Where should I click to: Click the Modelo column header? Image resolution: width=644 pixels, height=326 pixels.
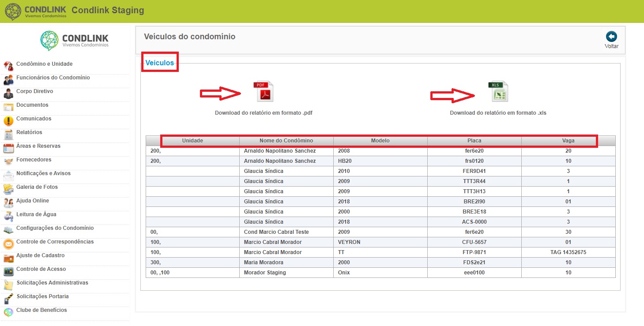click(x=380, y=141)
